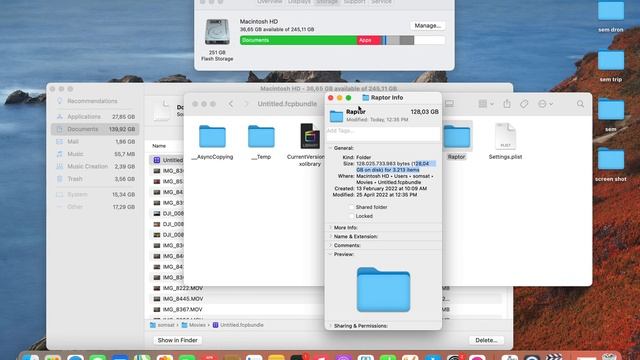The image size is (640, 360).
Task: Select Music Creation in storage sidebar
Action: (95, 167)
